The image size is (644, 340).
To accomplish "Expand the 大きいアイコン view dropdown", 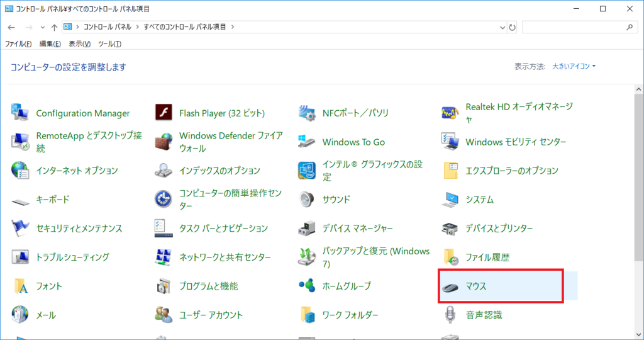I will 574,66.
